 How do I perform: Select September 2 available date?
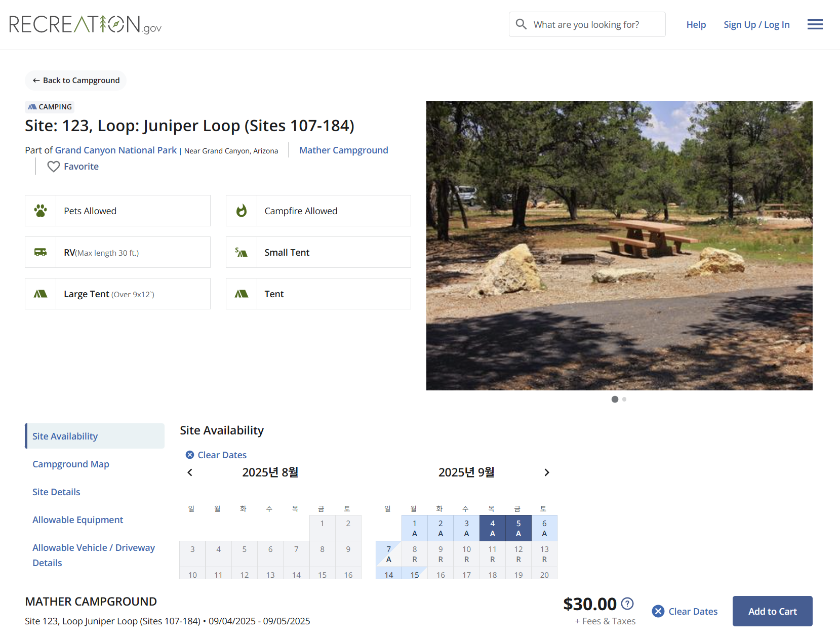tap(441, 528)
